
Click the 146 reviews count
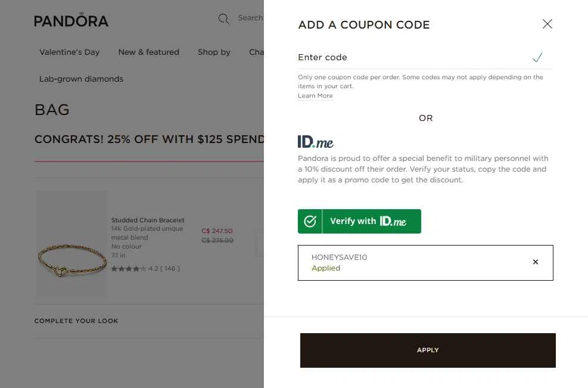pyautogui.click(x=170, y=269)
